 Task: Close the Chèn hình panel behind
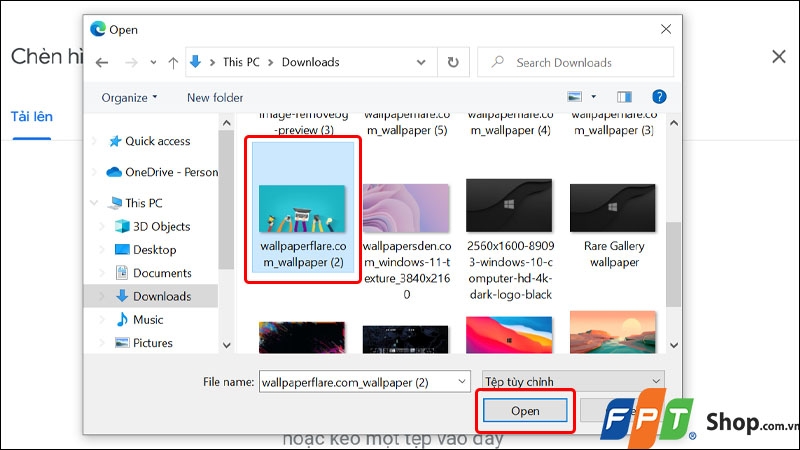[x=779, y=56]
